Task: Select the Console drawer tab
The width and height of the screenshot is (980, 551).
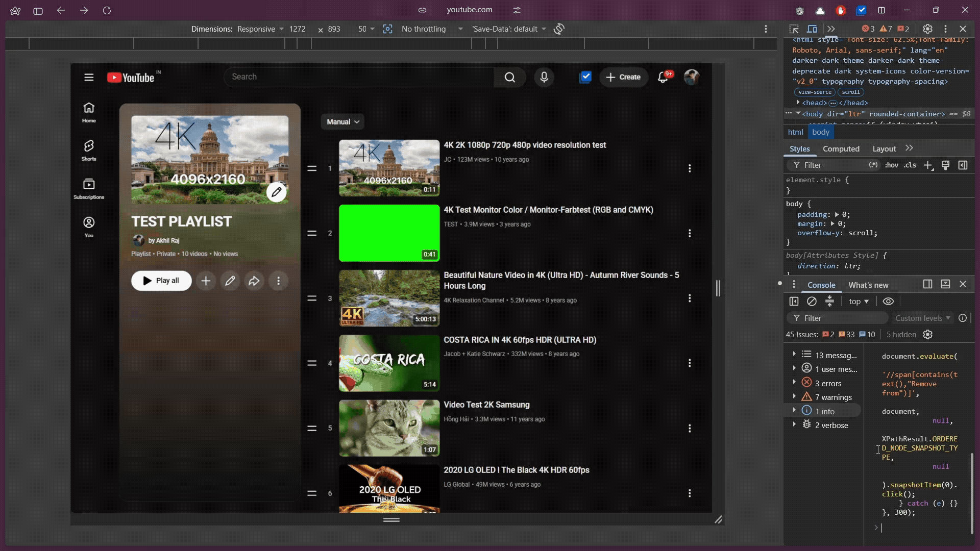Action: [821, 285]
